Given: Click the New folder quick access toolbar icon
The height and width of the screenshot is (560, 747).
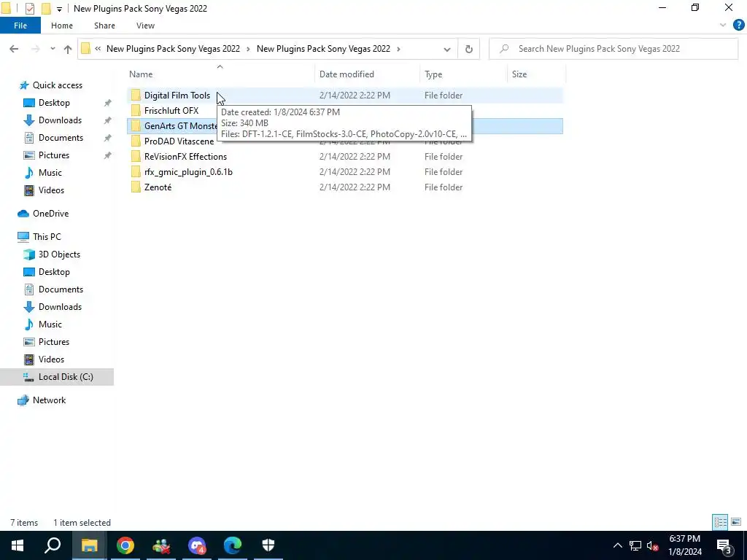Looking at the screenshot, I should tap(46, 9).
